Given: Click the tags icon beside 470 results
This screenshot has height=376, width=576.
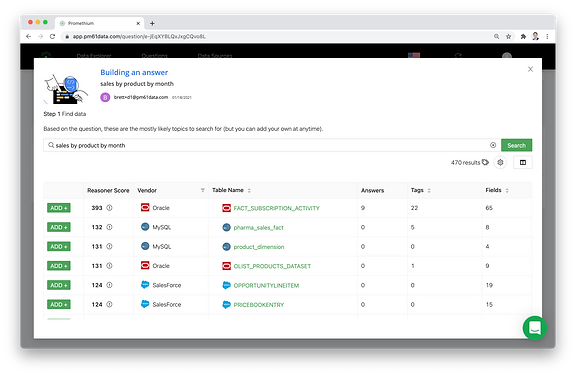Looking at the screenshot, I should 486,162.
